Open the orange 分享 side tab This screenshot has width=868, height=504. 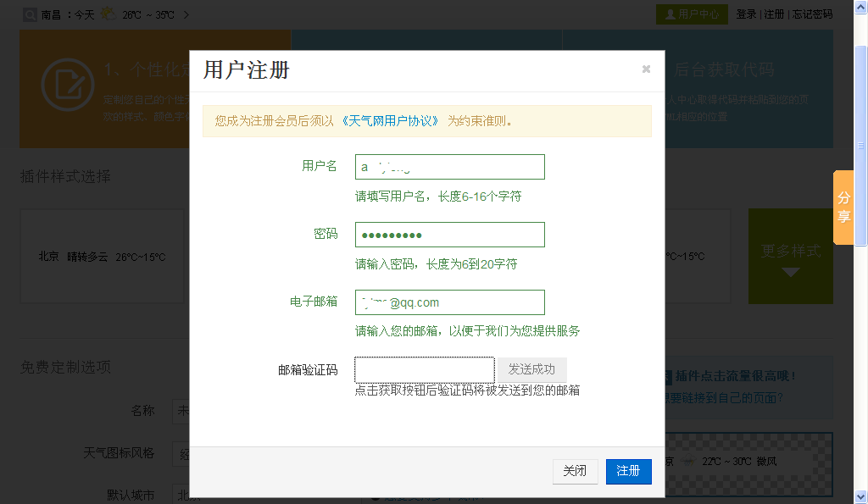[x=843, y=207]
